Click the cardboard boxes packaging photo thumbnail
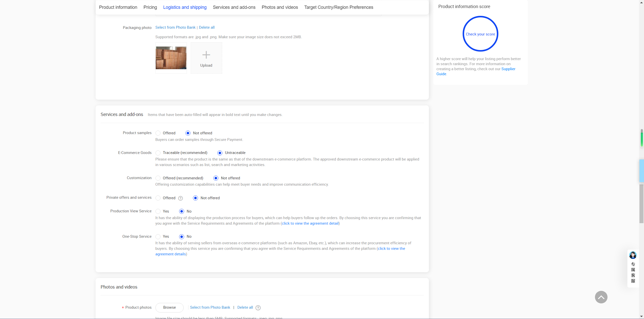 (171, 58)
